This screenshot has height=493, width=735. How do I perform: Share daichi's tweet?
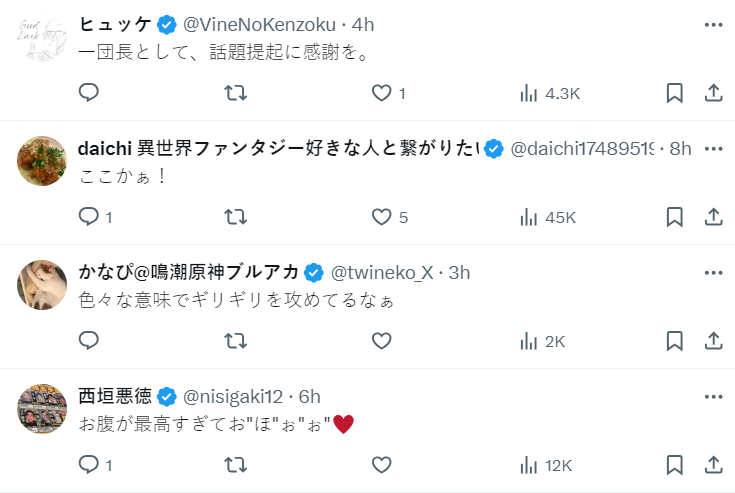click(x=714, y=217)
